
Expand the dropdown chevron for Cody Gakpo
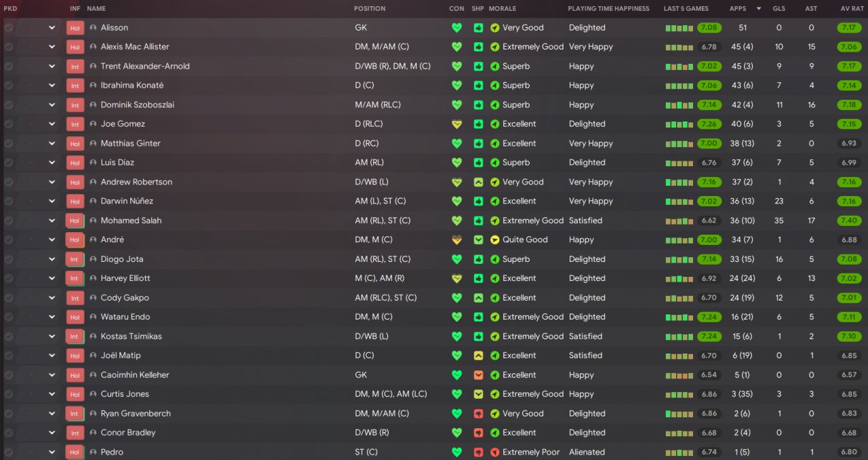pyautogui.click(x=52, y=298)
